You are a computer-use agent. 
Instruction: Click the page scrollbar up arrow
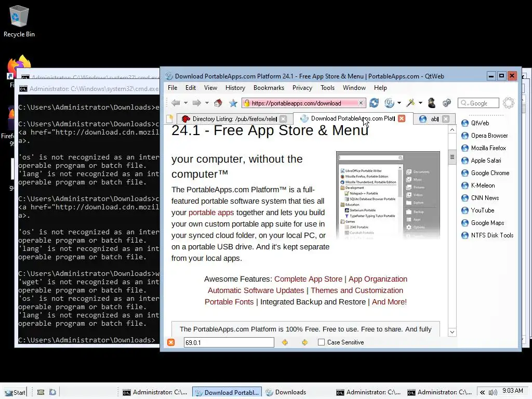coord(452,130)
